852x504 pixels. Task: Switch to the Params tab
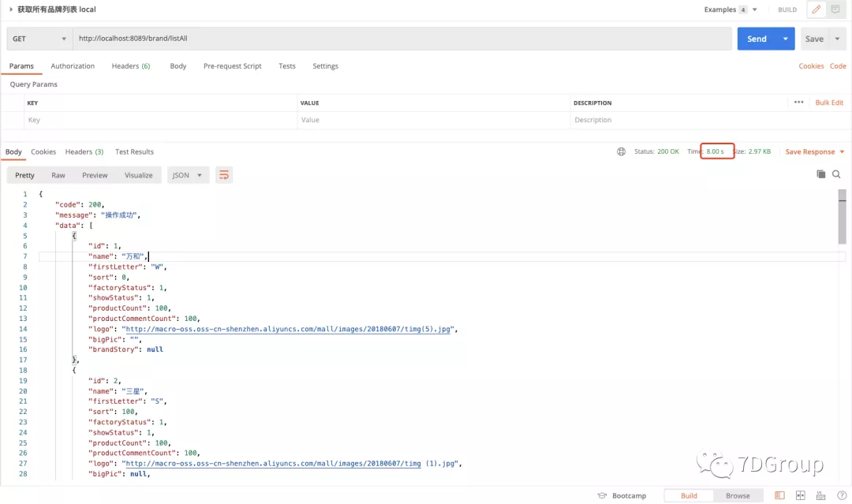pyautogui.click(x=21, y=65)
